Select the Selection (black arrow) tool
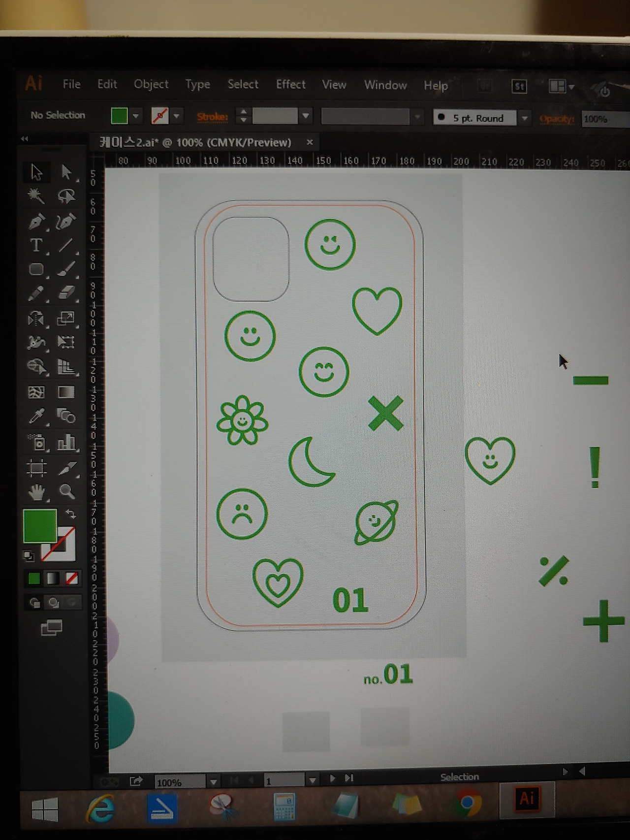The width and height of the screenshot is (630, 840). (36, 172)
